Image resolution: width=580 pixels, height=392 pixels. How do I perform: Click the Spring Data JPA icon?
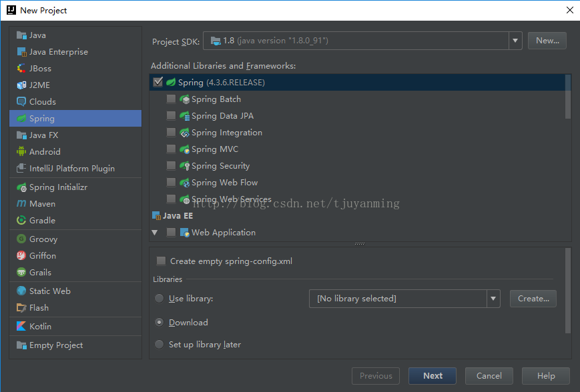[x=184, y=115]
